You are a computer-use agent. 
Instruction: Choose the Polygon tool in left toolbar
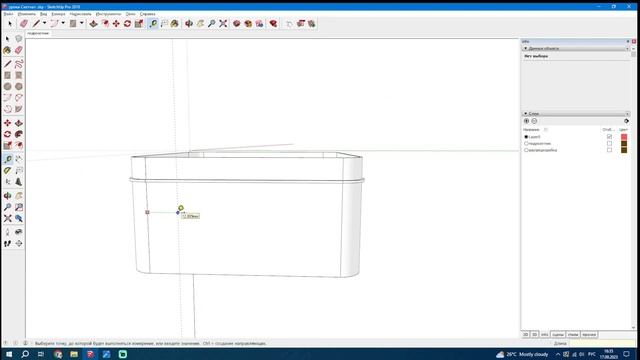[19, 87]
